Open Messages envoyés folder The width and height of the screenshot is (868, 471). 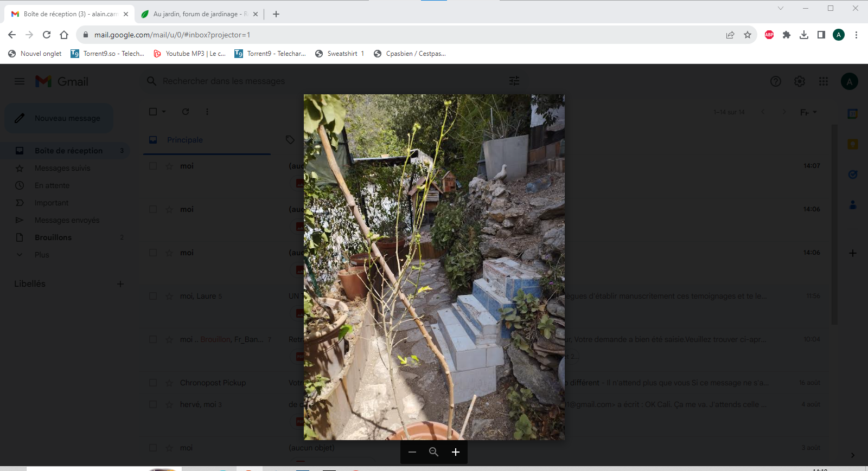(67, 220)
